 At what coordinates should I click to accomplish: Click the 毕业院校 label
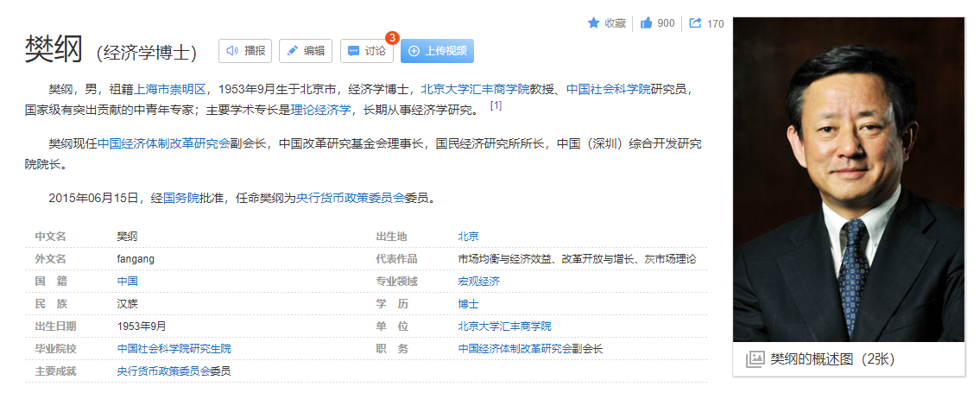tap(55, 349)
